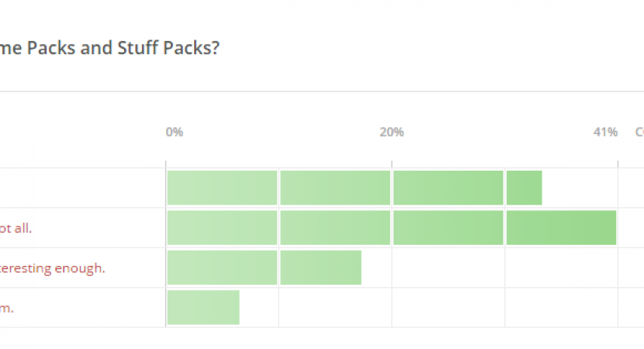Click the shortest bar in the bottom row
The image size is (644, 349).
tap(203, 307)
